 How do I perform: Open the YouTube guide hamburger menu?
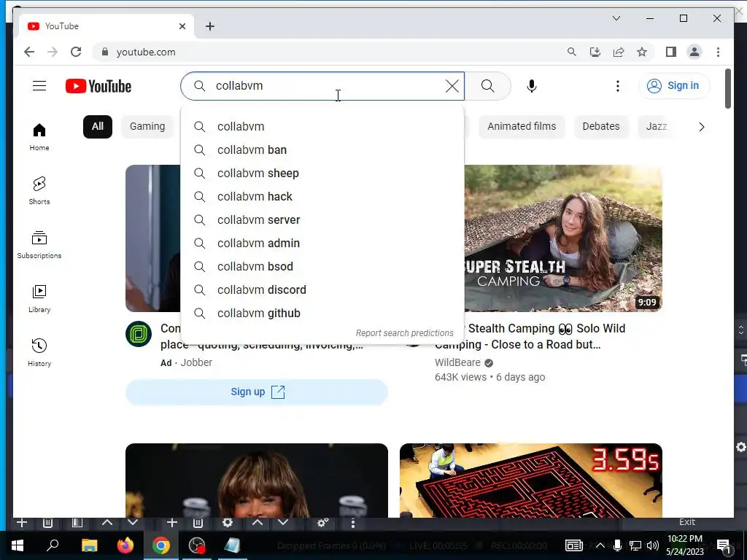39,86
